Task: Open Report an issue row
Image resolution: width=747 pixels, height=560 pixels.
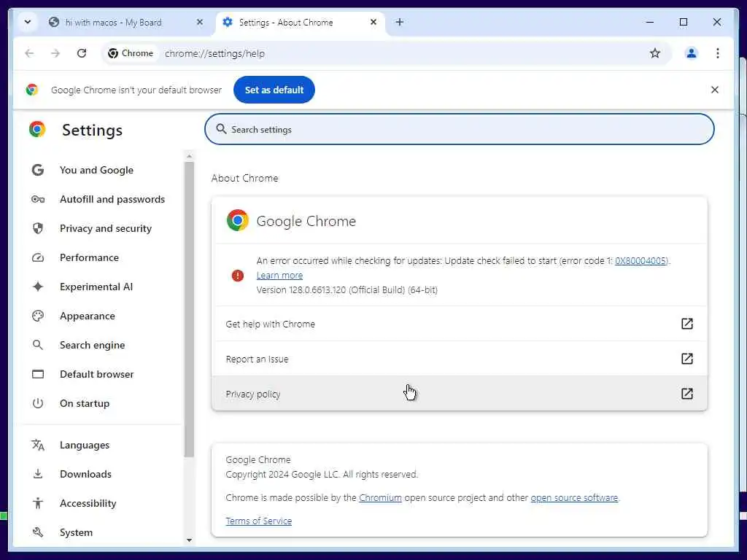Action: pos(460,359)
